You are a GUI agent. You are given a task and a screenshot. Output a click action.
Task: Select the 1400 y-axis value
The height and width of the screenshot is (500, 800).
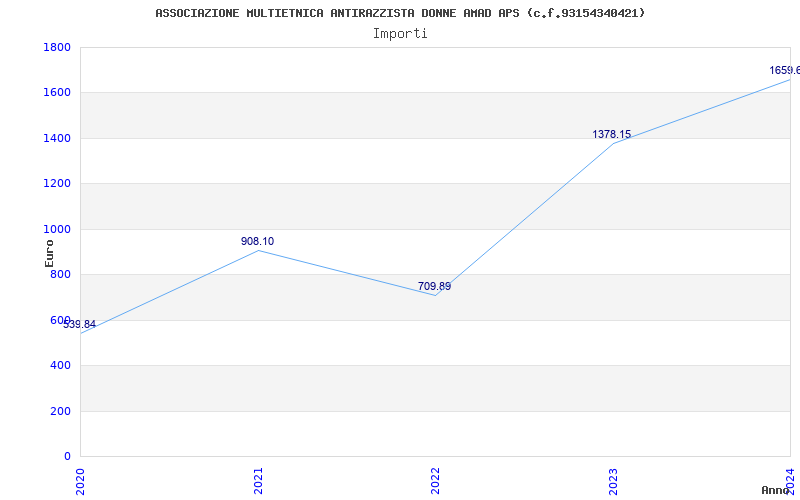click(57, 138)
